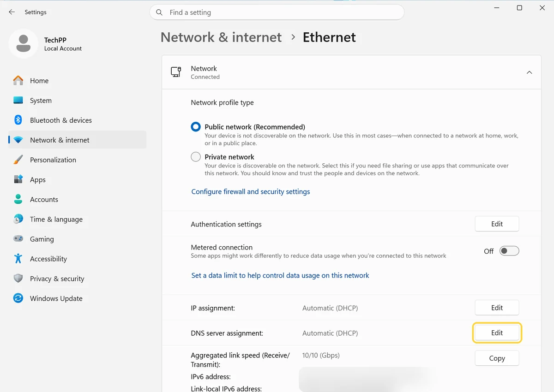
Task: Open Gaming settings page
Action: coord(77,239)
